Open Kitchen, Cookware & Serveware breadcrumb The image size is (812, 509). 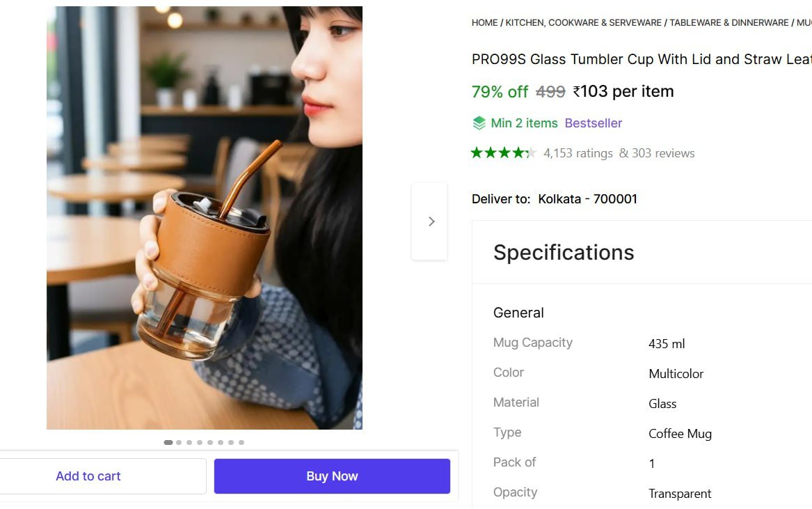pos(583,23)
